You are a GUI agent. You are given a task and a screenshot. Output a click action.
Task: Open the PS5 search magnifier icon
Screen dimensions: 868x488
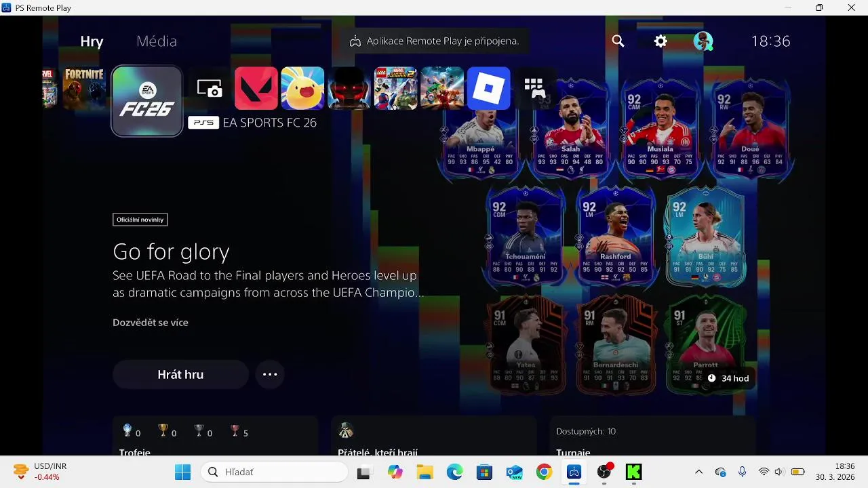pyautogui.click(x=618, y=41)
